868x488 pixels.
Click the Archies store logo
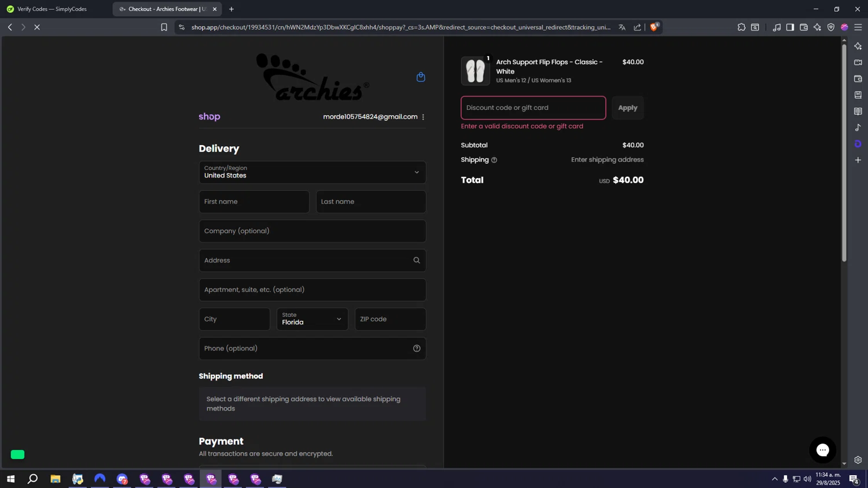[312, 77]
